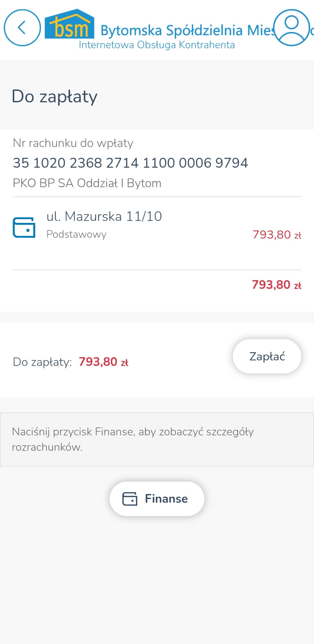Open the user profile icon
This screenshot has height=644, width=314.
point(291,28)
